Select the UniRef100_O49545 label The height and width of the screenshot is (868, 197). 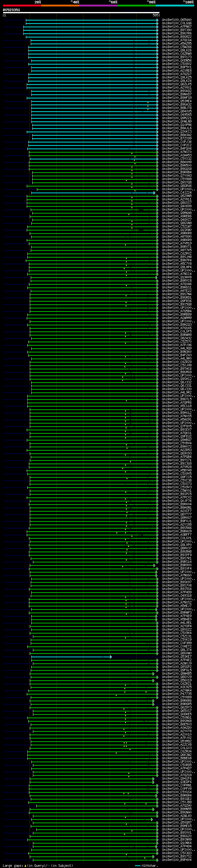coord(177,115)
